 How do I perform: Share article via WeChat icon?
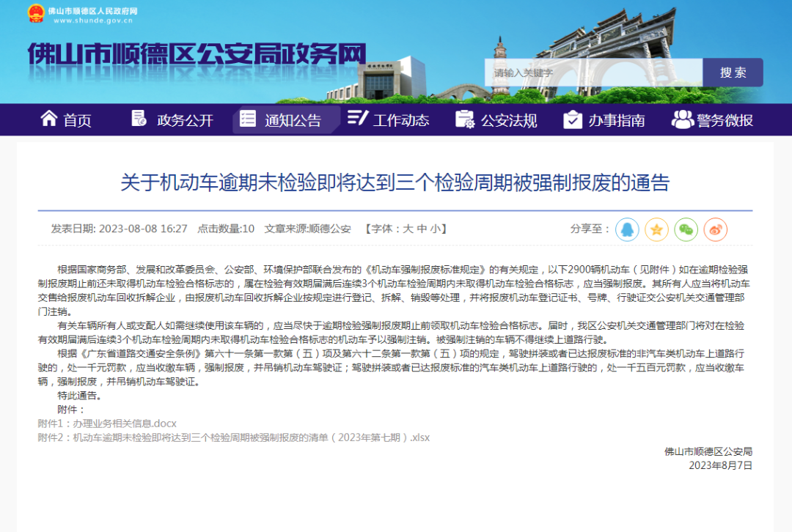click(x=686, y=229)
